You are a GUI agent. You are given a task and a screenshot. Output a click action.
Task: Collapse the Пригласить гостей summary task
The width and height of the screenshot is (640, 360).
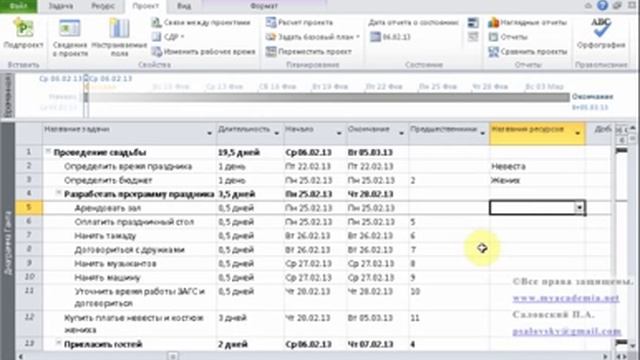click(58, 343)
